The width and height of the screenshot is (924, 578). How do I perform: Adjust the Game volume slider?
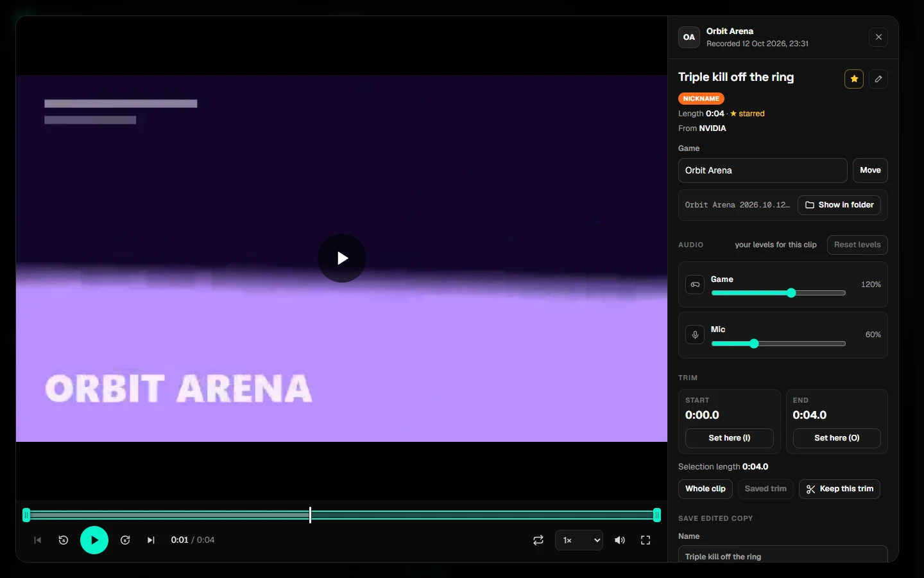[778, 293]
